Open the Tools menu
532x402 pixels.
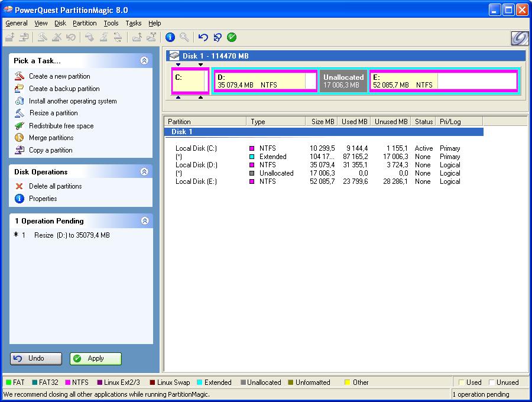(x=111, y=23)
